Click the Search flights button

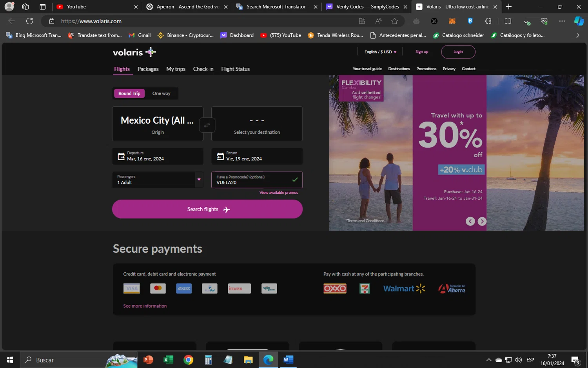207,209
